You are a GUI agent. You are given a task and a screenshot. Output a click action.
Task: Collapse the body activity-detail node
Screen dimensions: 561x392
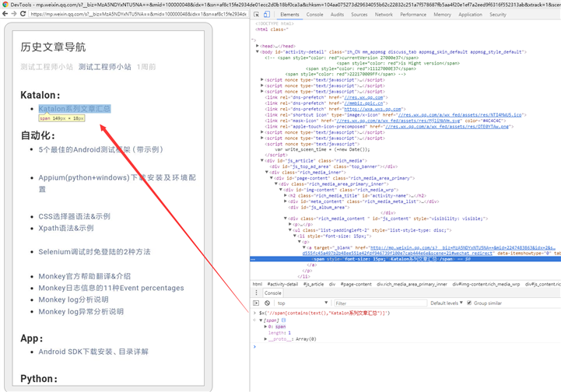tap(258, 52)
